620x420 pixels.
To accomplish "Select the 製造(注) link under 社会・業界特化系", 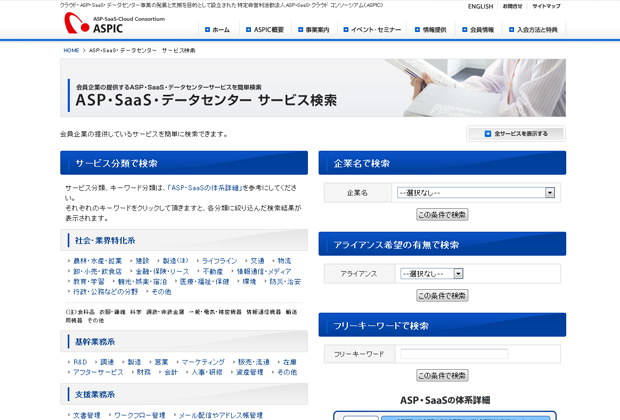I will (x=176, y=261).
